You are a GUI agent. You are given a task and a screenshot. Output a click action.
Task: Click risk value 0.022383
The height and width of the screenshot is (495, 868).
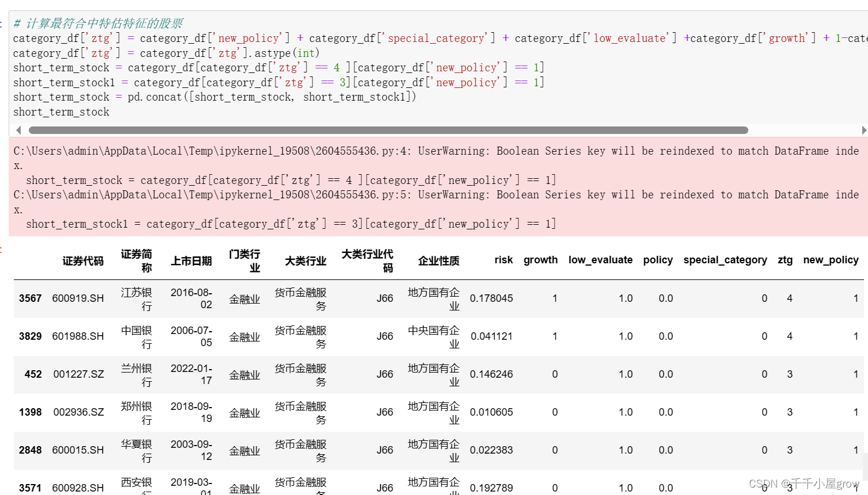[491, 450]
